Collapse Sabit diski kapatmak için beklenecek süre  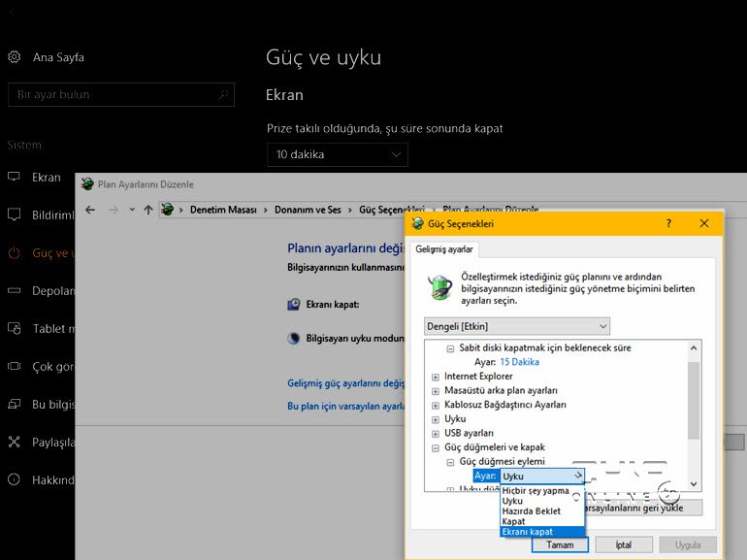click(x=450, y=348)
